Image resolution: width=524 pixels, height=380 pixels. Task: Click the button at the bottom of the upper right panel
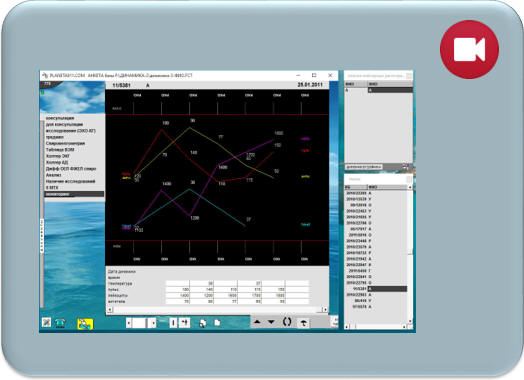point(364,166)
